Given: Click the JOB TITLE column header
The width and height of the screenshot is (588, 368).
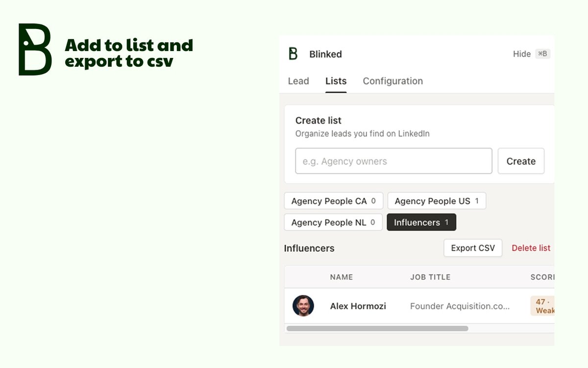Looking at the screenshot, I should (x=430, y=277).
